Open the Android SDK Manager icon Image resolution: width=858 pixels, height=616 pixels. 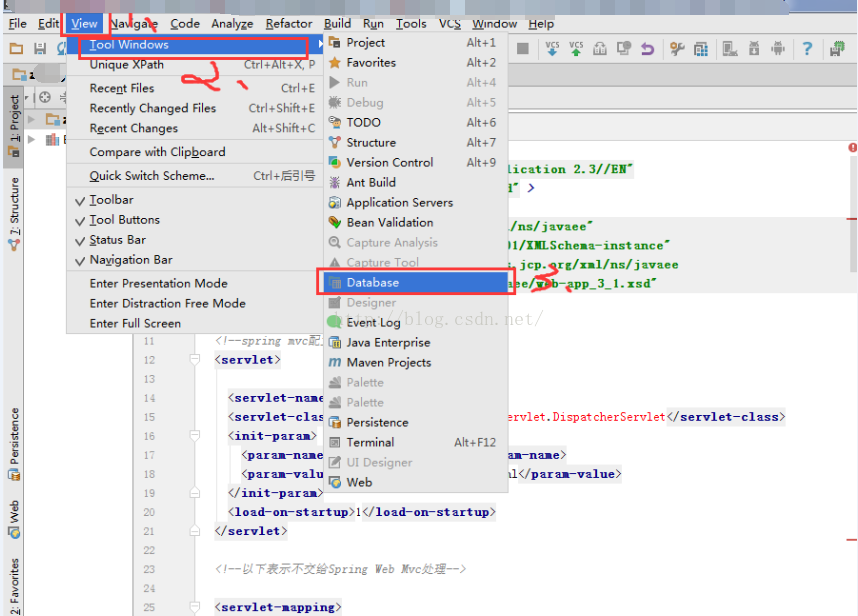point(754,49)
